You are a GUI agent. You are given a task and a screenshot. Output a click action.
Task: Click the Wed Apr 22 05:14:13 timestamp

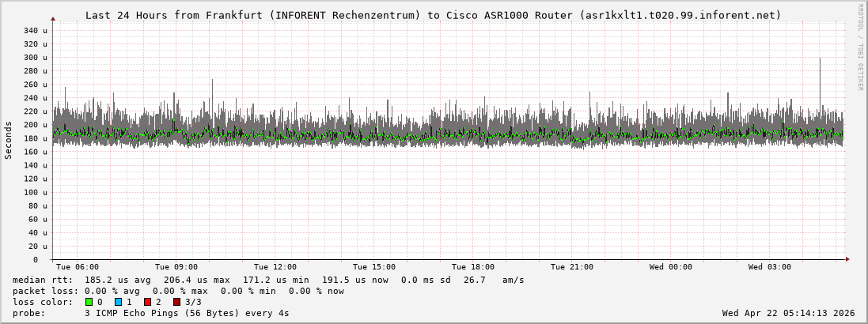[x=788, y=313]
